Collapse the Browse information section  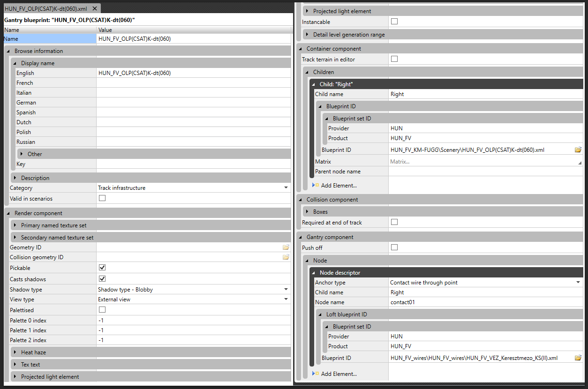click(x=9, y=51)
